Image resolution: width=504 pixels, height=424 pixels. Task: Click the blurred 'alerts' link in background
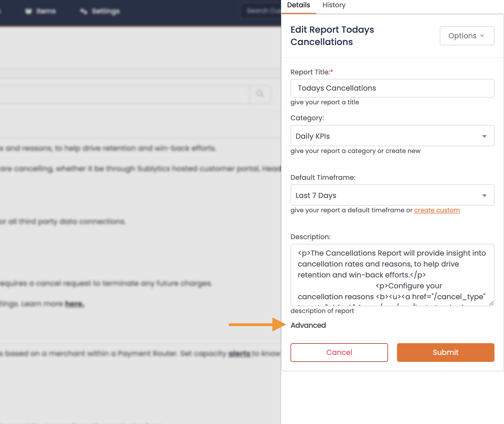[x=240, y=354]
